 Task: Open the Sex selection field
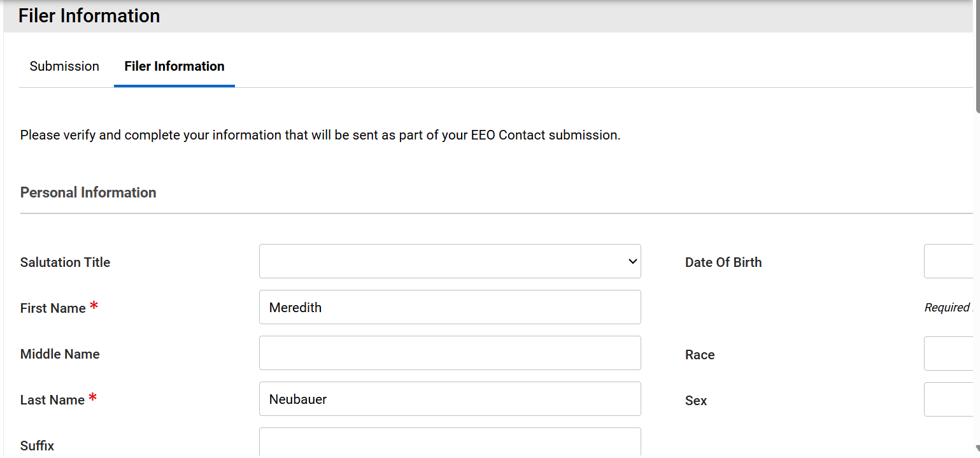click(948, 400)
